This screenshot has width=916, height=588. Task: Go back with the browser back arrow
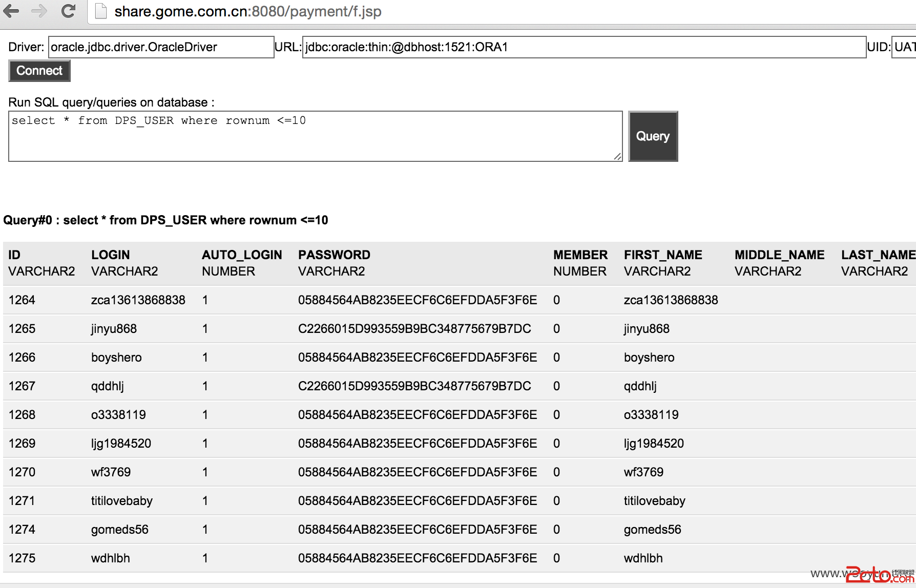(x=11, y=11)
